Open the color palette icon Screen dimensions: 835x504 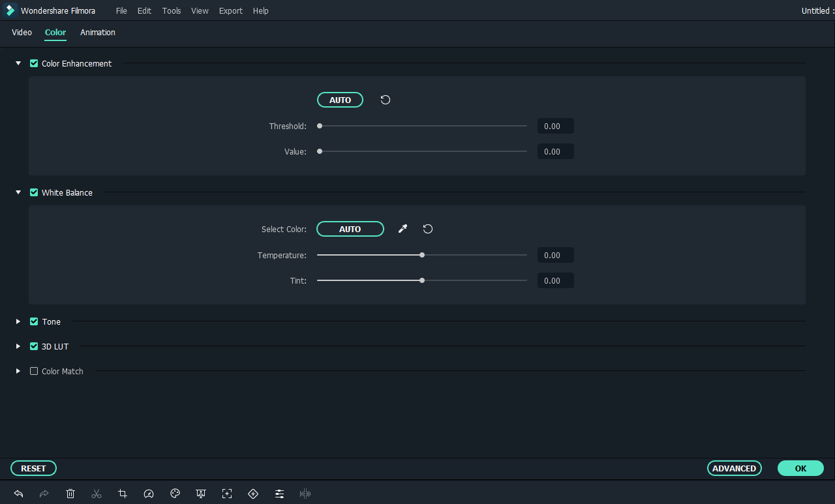click(175, 494)
